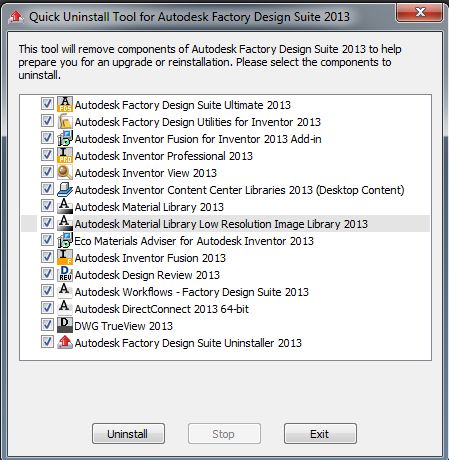Toggle Autodesk Workflows Factory Design Suite checkbox
This screenshot has width=449, height=460.
click(47, 291)
